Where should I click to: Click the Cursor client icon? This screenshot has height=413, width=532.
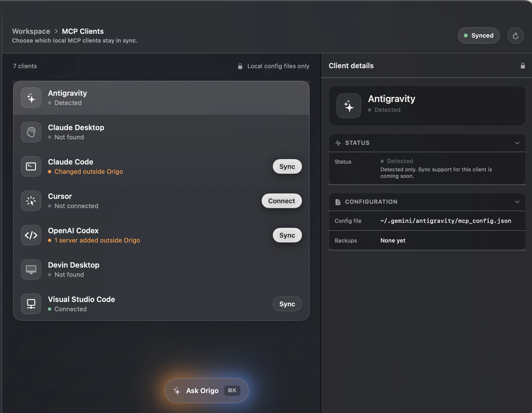point(31,201)
